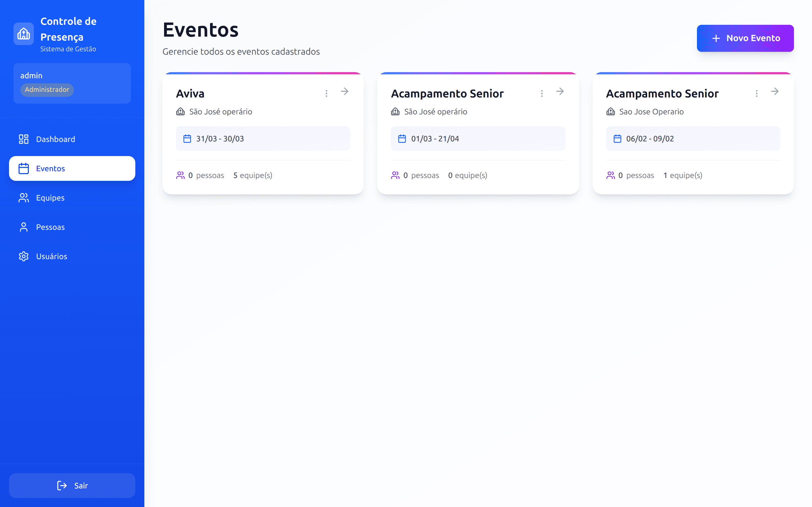Click the church logo icon in sidebar header
Screen dimensions: 812x507
click(23, 34)
